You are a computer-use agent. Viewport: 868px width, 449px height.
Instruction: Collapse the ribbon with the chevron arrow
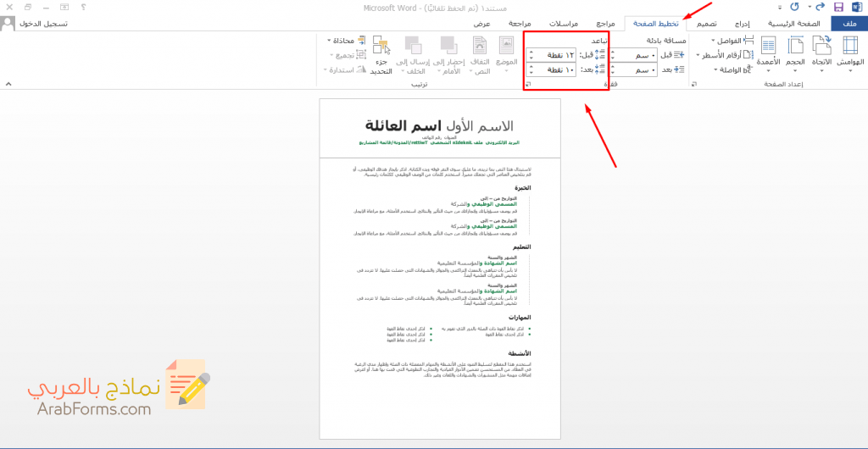(x=8, y=84)
